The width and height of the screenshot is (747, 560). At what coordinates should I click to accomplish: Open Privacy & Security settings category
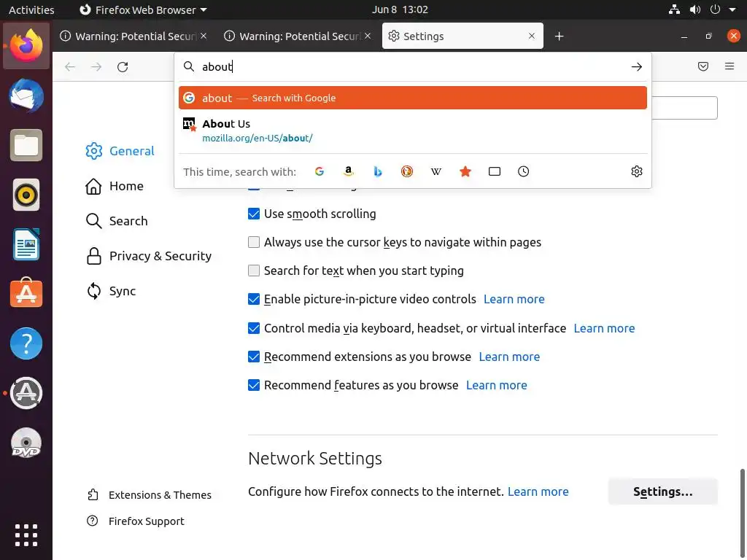[x=160, y=256]
